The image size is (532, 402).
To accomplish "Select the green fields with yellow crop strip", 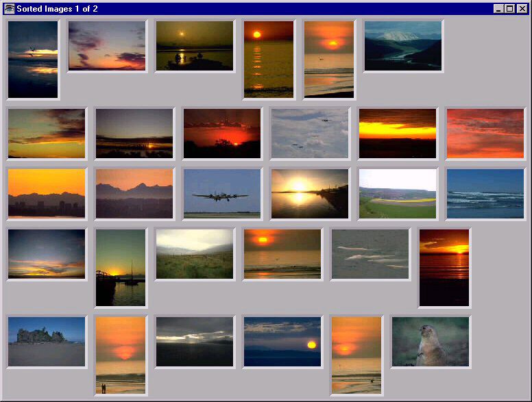I will pos(398,194).
